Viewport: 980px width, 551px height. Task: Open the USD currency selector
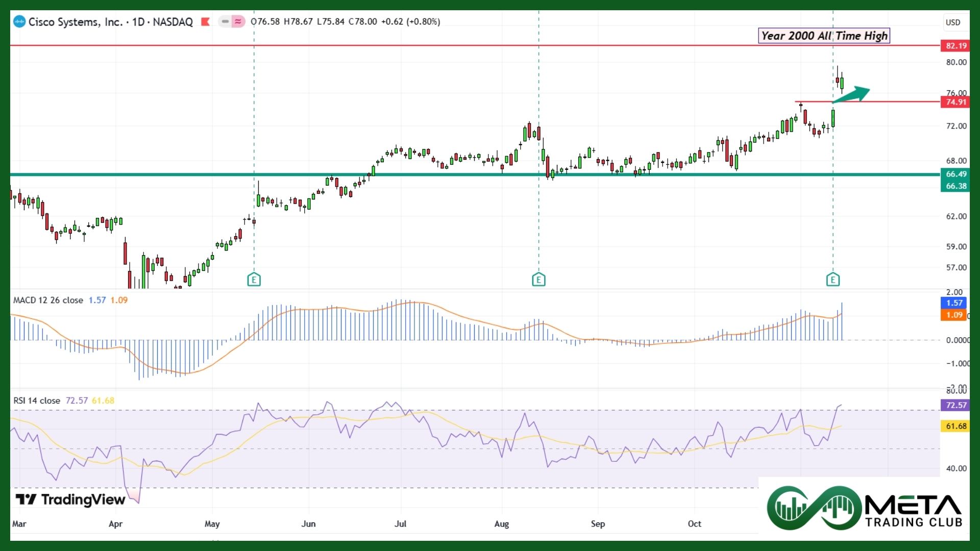(952, 22)
